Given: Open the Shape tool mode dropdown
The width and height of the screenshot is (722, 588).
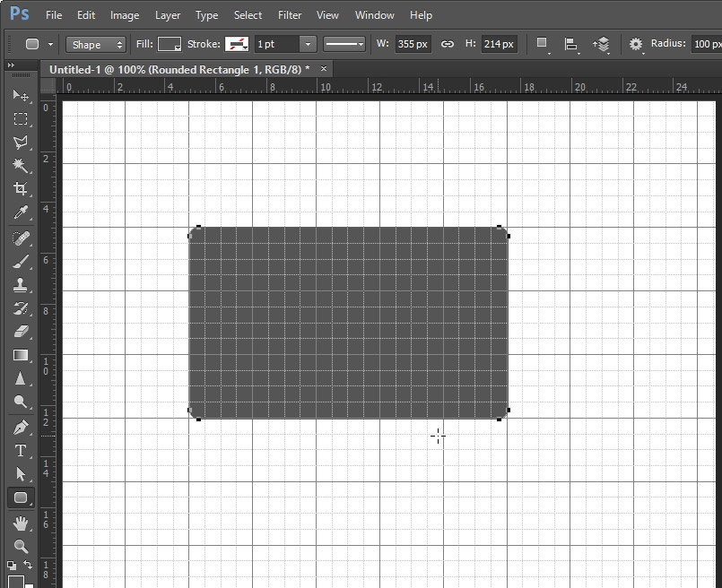Looking at the screenshot, I should coord(96,45).
